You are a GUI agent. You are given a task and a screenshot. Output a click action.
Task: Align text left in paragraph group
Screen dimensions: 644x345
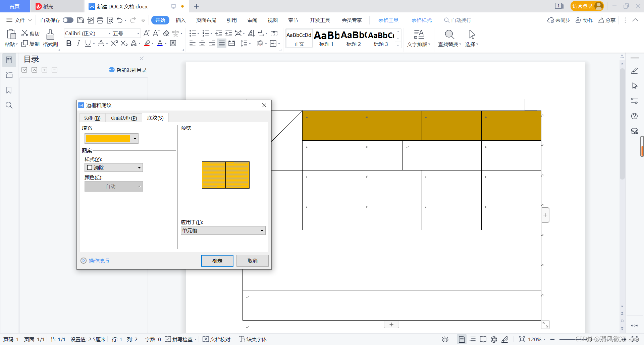[192, 44]
